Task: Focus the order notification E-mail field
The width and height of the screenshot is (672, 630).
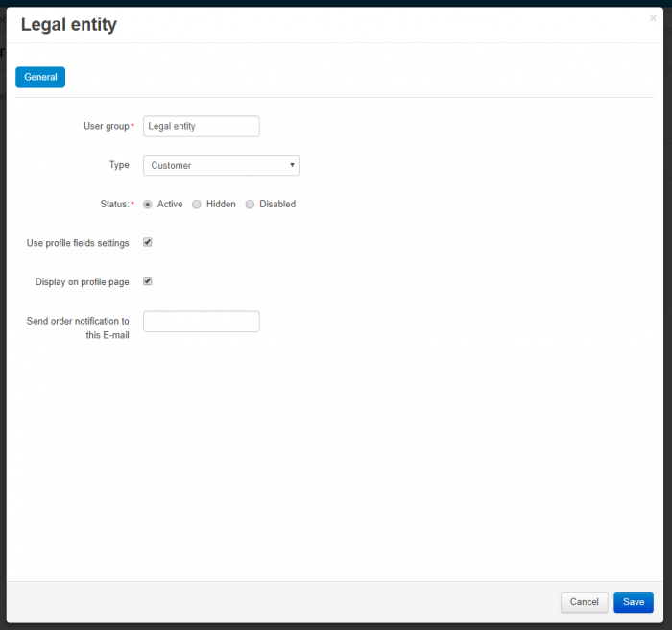Action: click(201, 321)
